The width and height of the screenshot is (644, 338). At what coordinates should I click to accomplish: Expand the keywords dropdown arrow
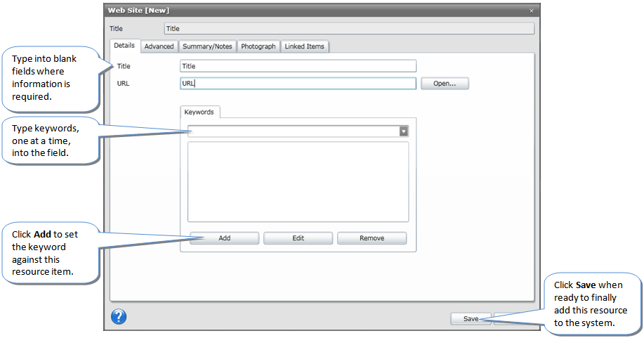(404, 131)
